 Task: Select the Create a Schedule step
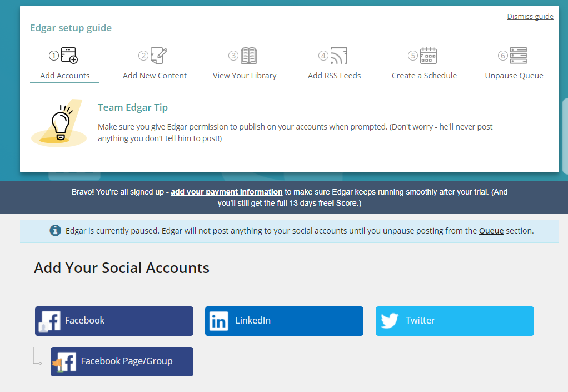pos(424,65)
